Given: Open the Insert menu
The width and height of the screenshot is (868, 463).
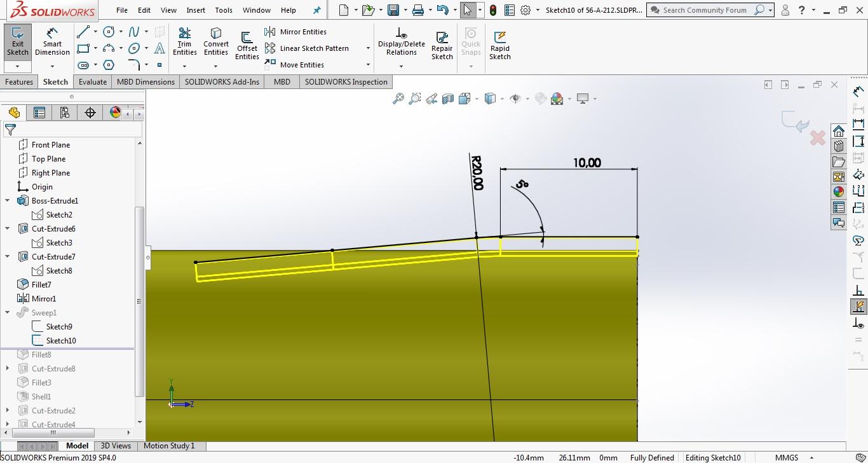Looking at the screenshot, I should 196,10.
